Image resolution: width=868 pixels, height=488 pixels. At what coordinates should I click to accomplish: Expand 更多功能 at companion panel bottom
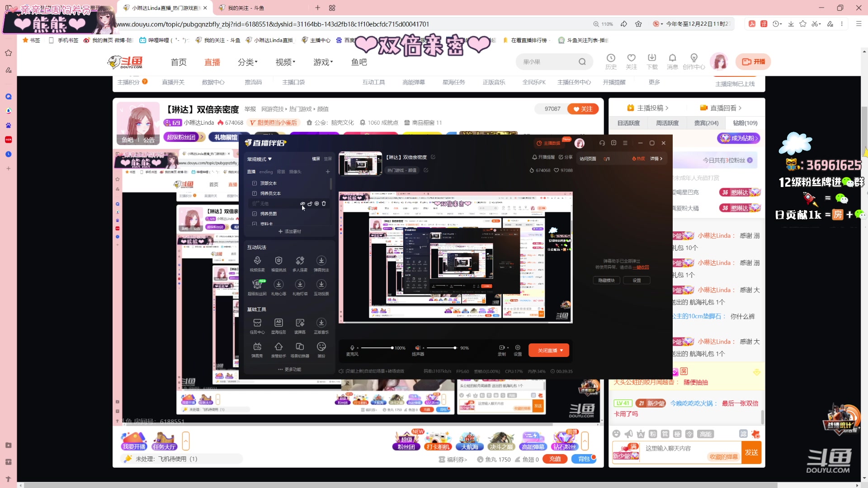click(x=289, y=369)
